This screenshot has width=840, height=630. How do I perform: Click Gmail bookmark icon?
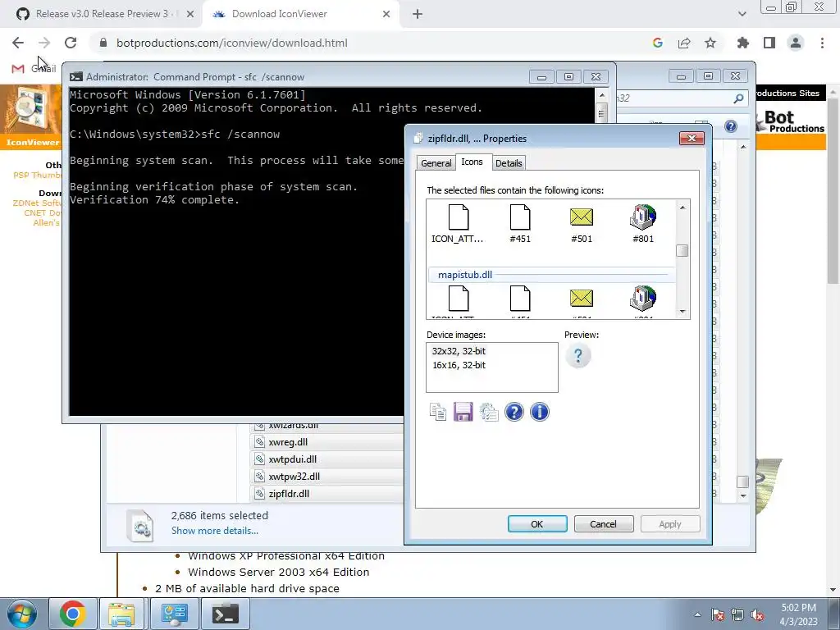click(18, 69)
